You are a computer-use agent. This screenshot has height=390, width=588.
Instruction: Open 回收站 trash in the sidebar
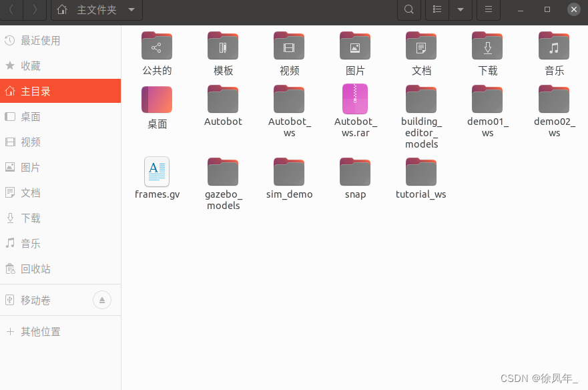(60, 268)
